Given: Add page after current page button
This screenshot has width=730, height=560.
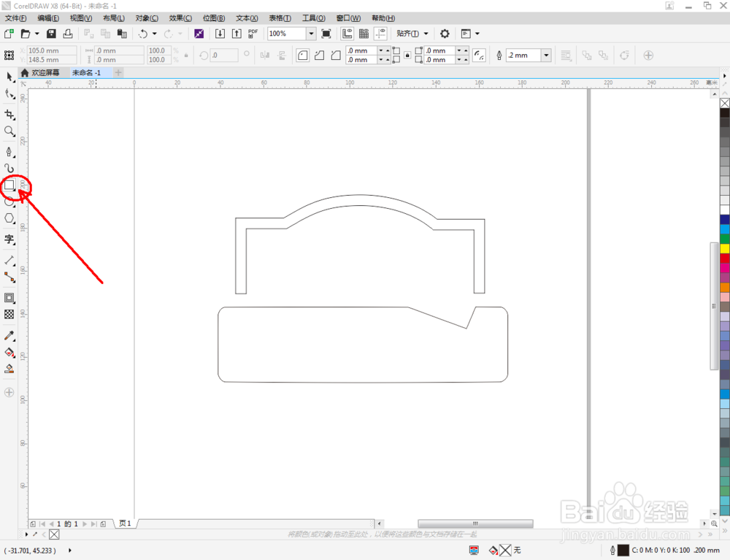Looking at the screenshot, I should 104,523.
